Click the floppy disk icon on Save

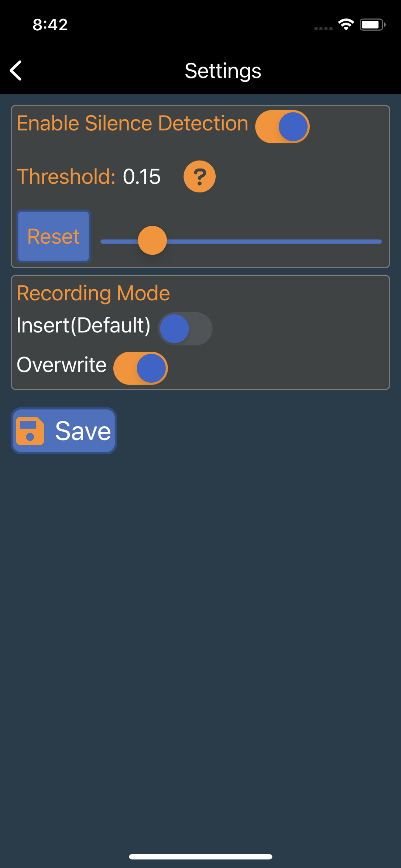[x=30, y=431]
